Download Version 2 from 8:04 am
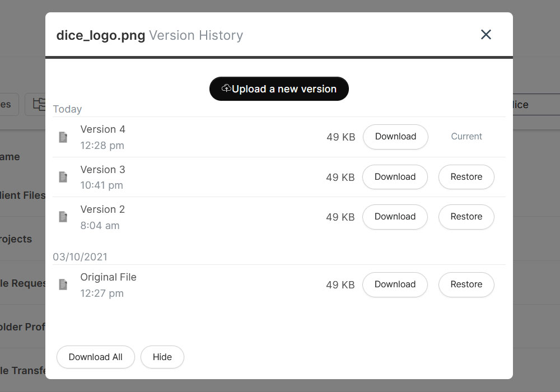Image resolution: width=560 pixels, height=392 pixels. tap(395, 217)
